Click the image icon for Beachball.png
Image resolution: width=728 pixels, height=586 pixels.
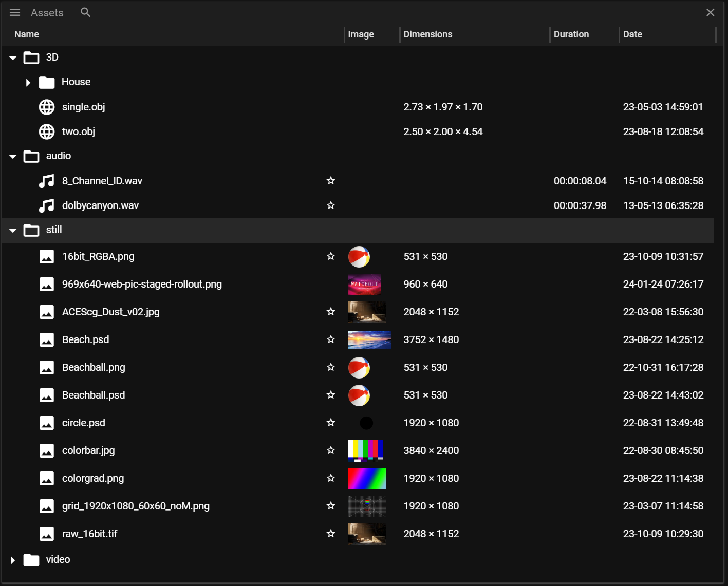point(47,367)
